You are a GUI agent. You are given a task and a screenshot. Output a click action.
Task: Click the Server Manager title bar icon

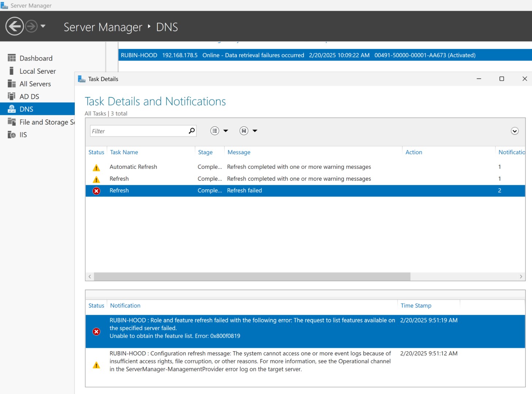4,5
